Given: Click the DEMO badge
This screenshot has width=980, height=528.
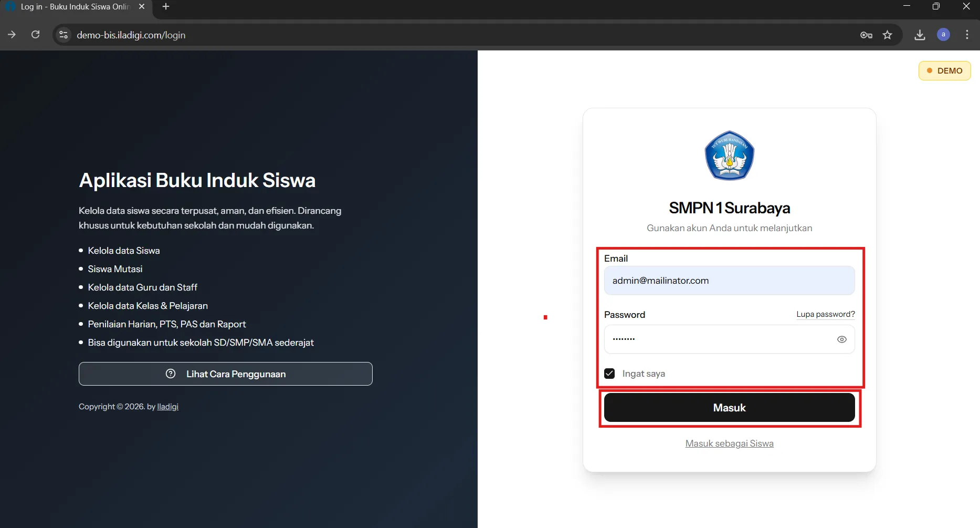Looking at the screenshot, I should (x=944, y=70).
